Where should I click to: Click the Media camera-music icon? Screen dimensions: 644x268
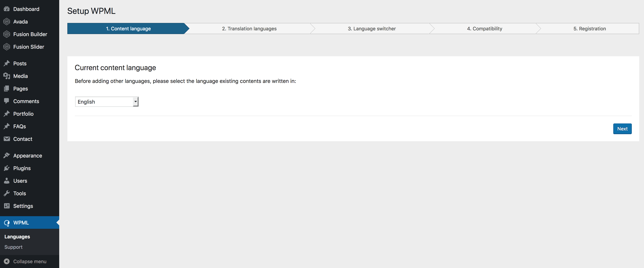click(7, 76)
